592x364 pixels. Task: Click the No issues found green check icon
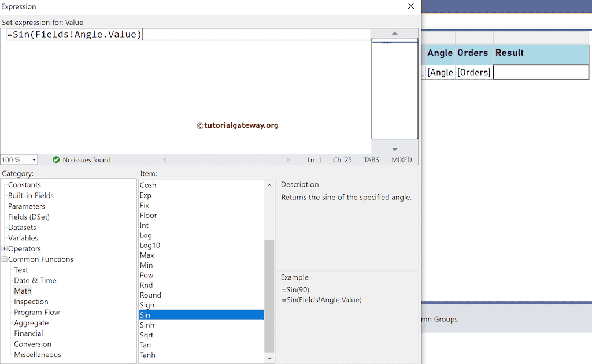tap(56, 160)
